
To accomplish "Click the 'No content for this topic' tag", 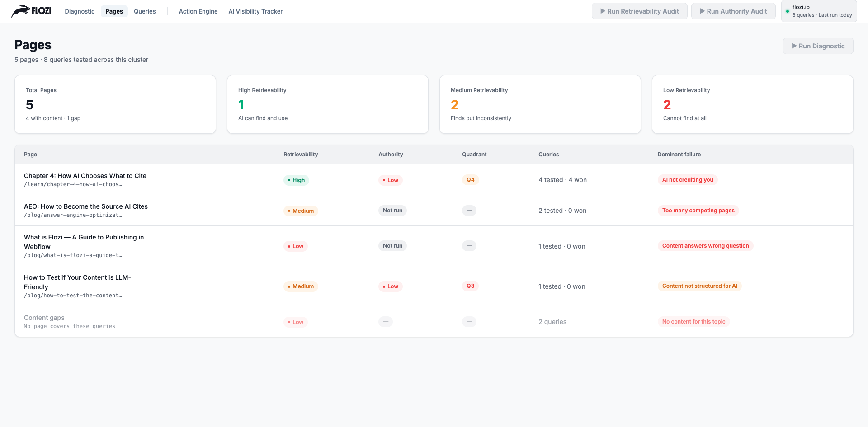I will [694, 322].
